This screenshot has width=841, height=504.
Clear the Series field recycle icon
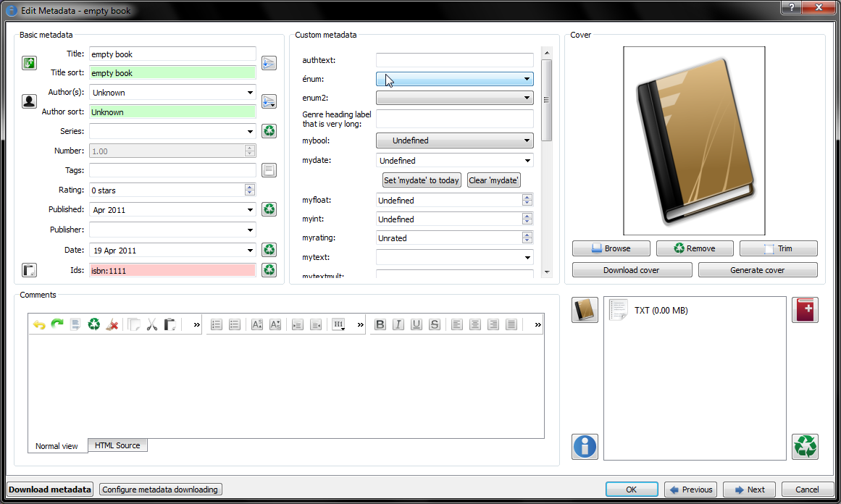click(x=269, y=131)
